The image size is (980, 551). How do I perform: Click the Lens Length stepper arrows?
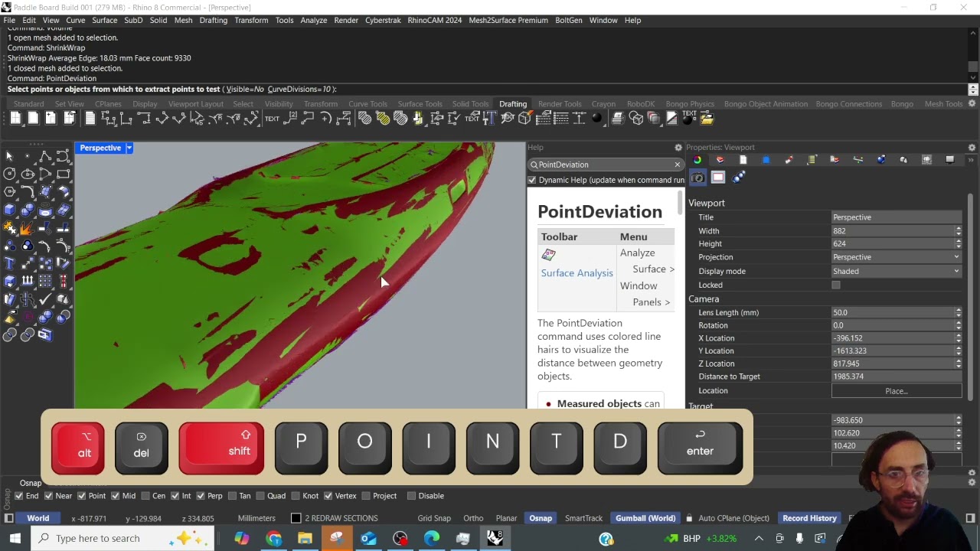[958, 312]
